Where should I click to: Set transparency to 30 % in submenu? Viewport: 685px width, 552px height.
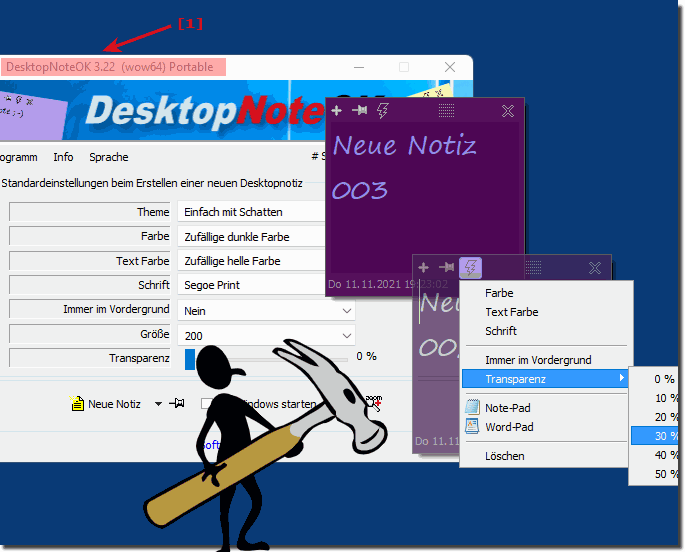tap(654, 436)
